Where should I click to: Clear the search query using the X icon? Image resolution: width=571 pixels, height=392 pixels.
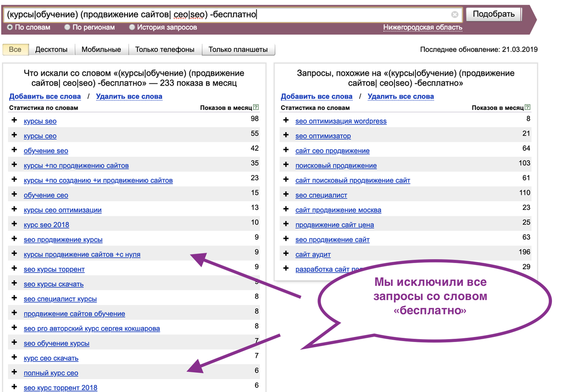(454, 14)
